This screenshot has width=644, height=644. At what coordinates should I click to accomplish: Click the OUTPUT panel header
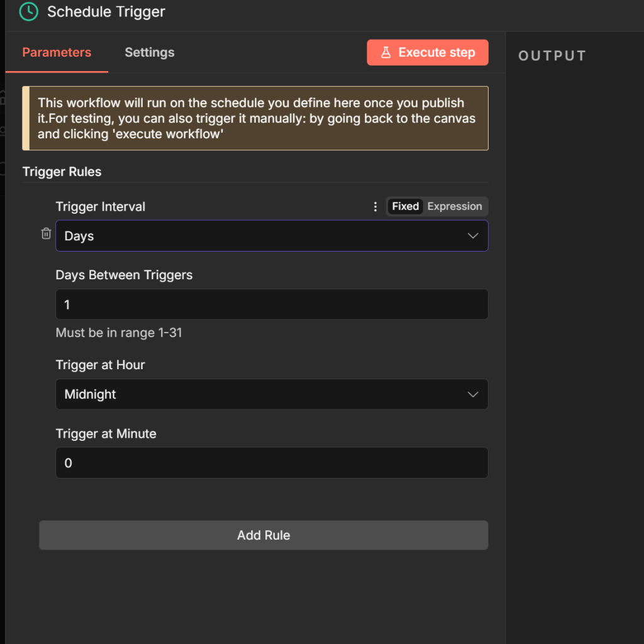552,56
